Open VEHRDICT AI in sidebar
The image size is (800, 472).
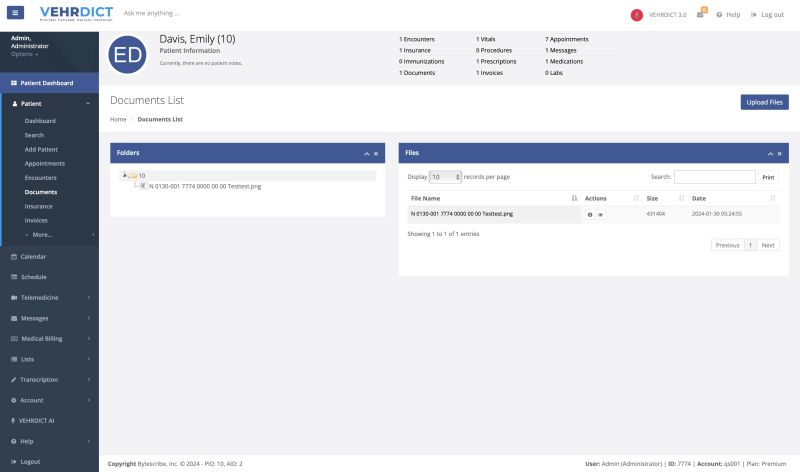click(x=36, y=420)
